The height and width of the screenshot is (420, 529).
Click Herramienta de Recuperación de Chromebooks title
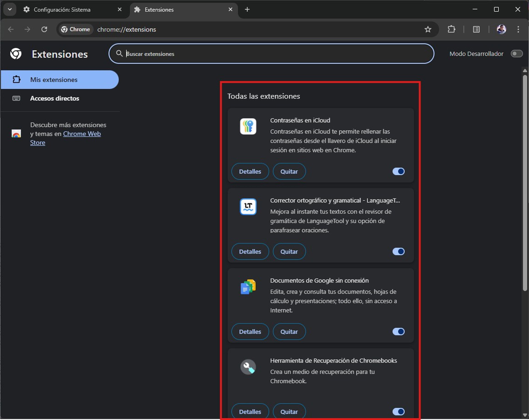point(333,361)
